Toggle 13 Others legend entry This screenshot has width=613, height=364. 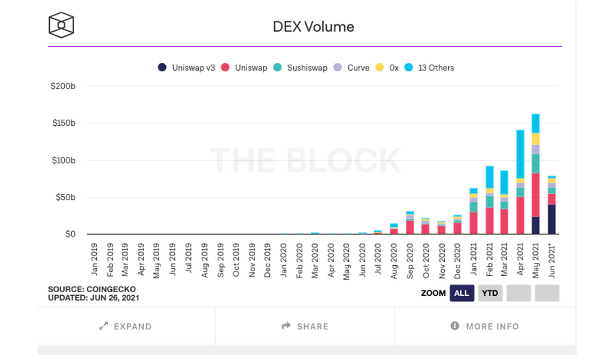[429, 68]
